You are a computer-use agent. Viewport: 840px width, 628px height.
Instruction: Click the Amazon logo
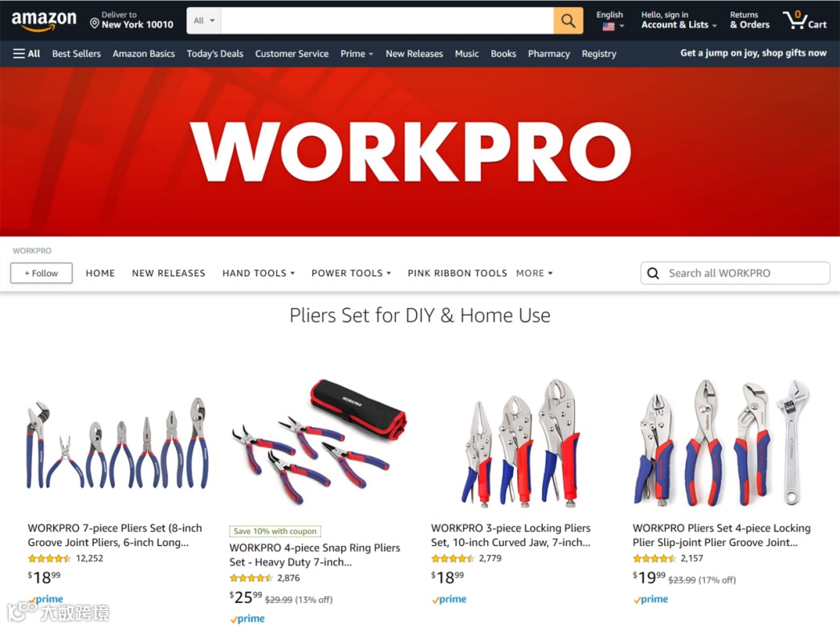[44, 20]
